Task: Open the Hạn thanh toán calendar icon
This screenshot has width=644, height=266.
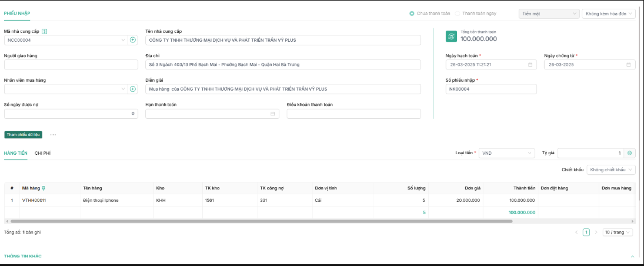Action: click(272, 114)
